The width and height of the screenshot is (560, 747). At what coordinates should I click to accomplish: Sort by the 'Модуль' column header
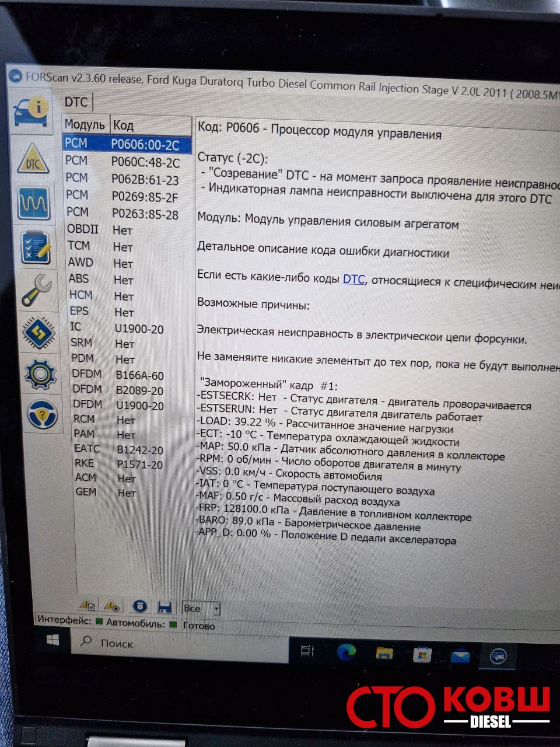[x=85, y=124]
